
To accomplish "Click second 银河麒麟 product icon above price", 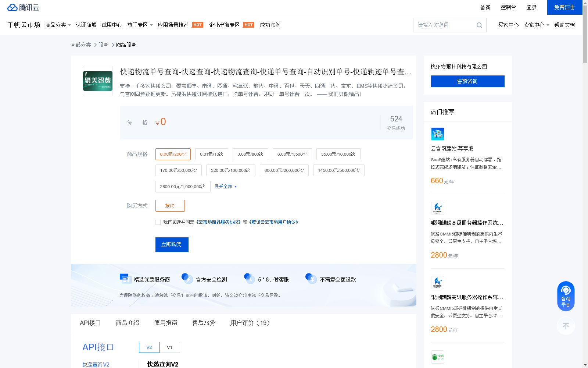I will [438, 283].
